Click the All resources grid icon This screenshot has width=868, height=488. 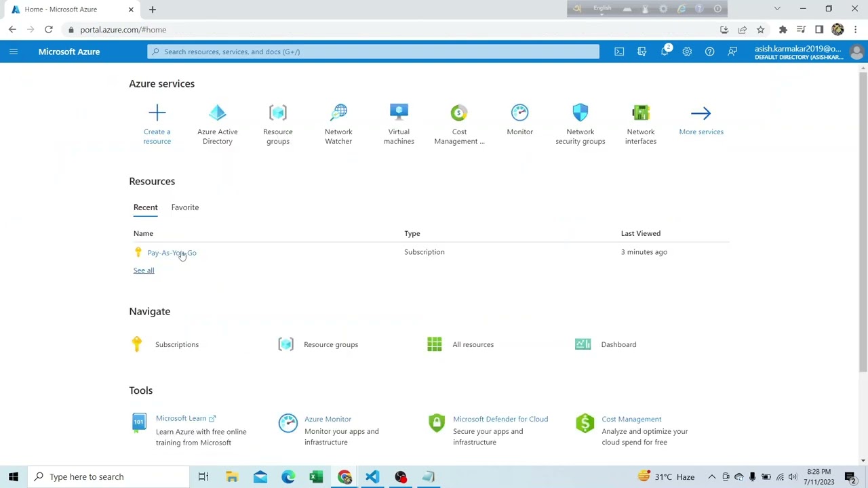[435, 344]
